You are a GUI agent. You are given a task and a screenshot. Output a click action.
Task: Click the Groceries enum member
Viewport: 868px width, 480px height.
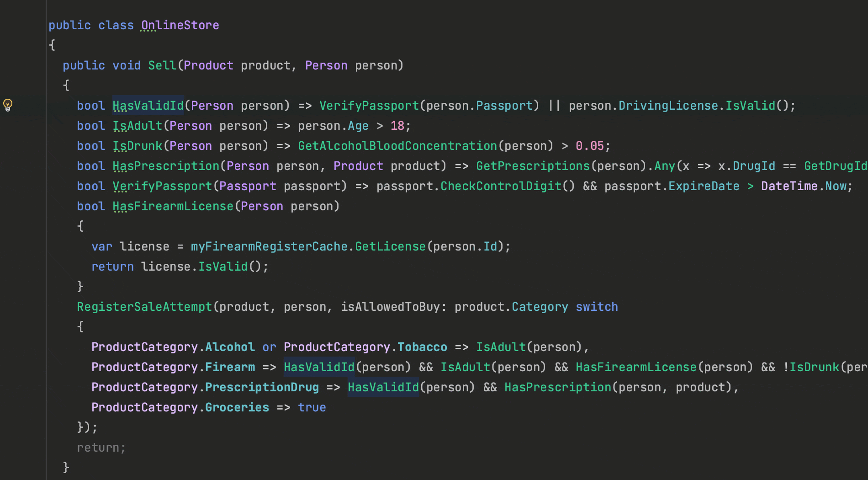click(237, 407)
